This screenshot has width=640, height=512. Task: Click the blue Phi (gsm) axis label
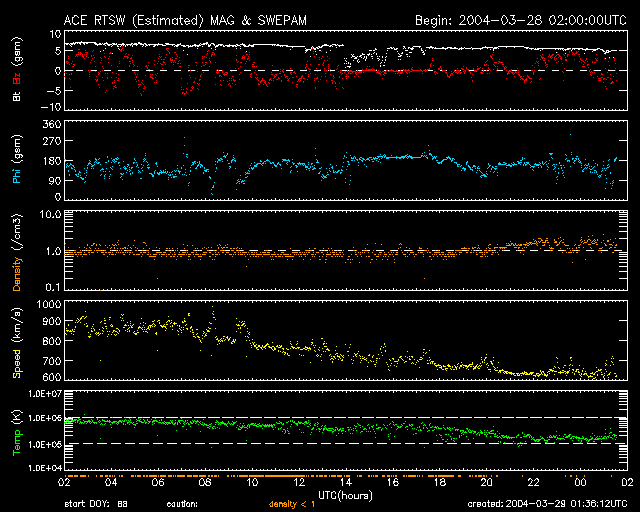point(17,162)
